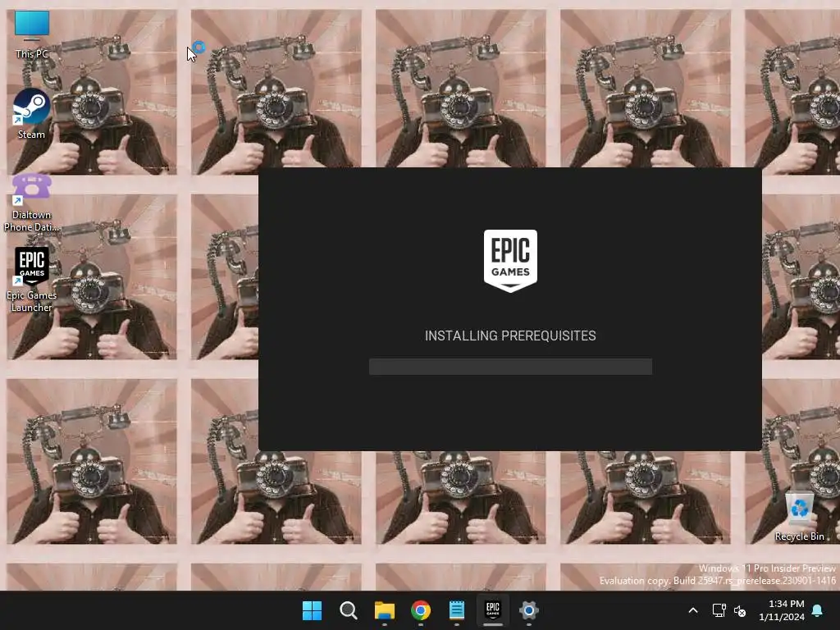The image size is (840, 630).
Task: Click the INSTALLING PREREQUISITES text
Action: coord(510,336)
